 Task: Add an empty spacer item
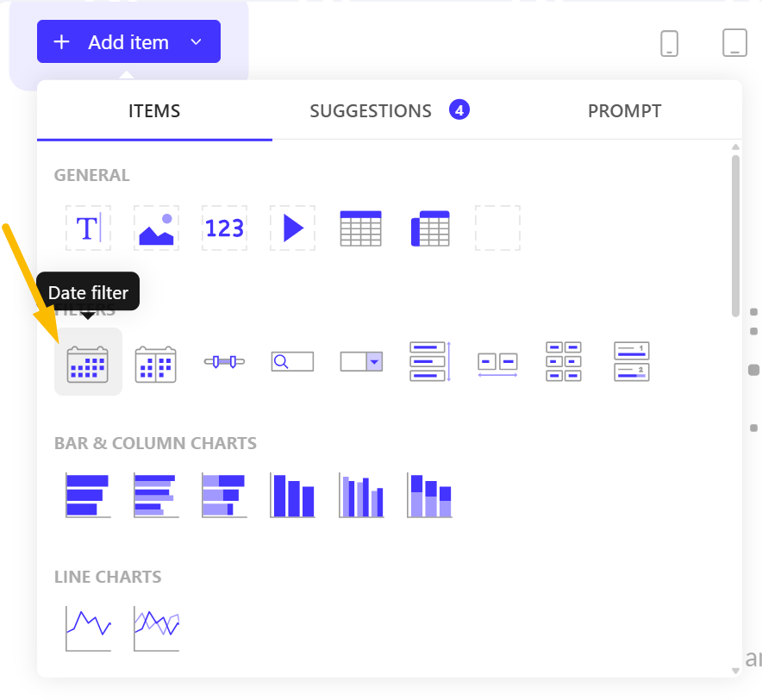(x=497, y=228)
